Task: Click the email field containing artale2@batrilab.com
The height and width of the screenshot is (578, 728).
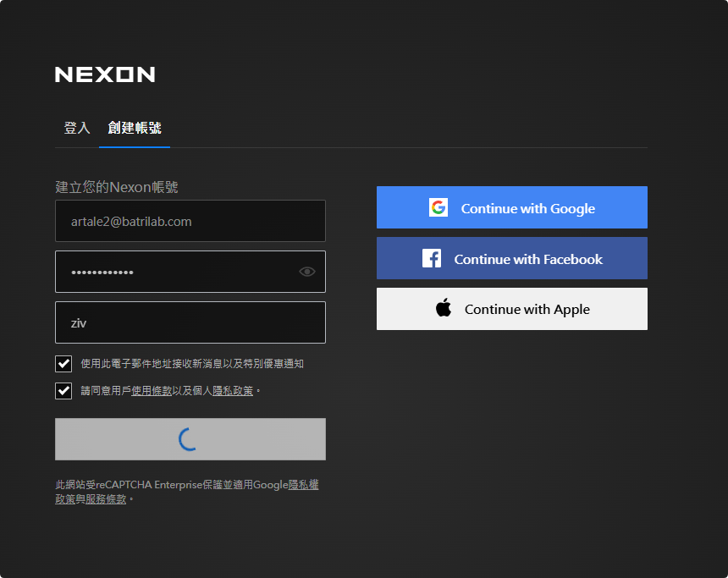Action: [190, 221]
